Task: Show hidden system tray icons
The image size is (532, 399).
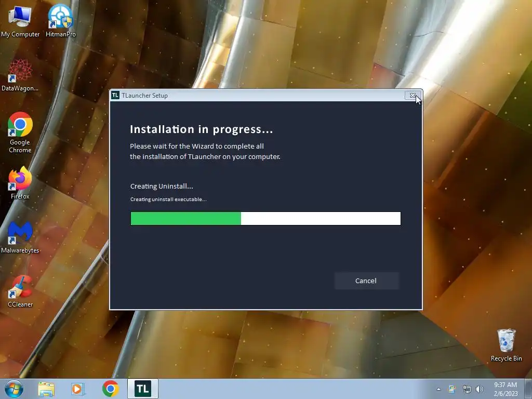Action: 438,389
